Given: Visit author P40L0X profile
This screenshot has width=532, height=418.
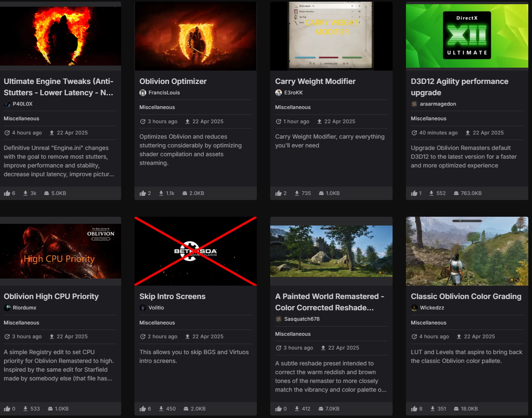Looking at the screenshot, I should coord(23,104).
